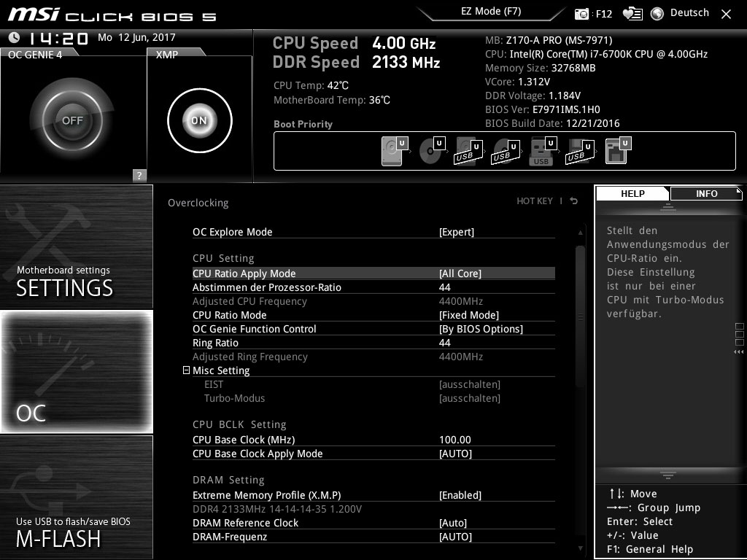Change DRAM Reference Clock Auto value
The image size is (747, 560).
tap(453, 522)
